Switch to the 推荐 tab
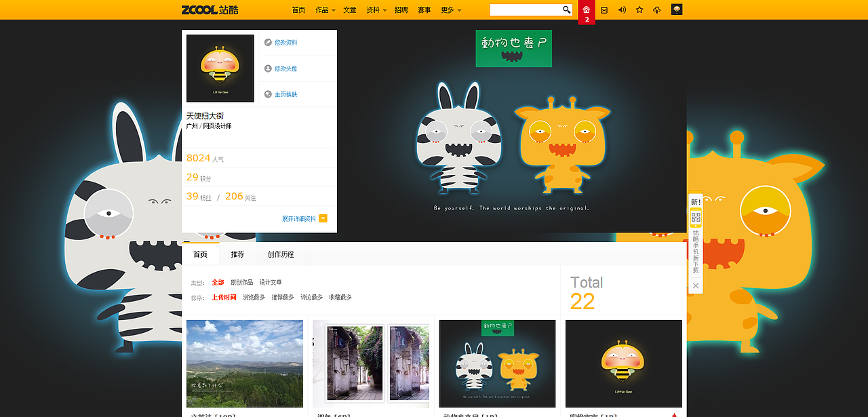Viewport: 868px width, 417px height. pos(237,254)
